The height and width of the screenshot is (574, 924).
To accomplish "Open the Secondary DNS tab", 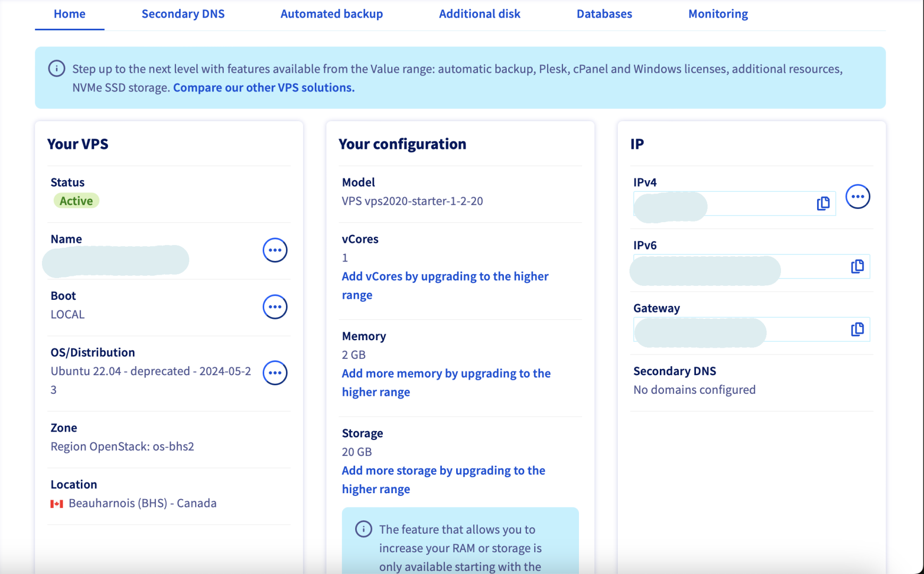I will pos(183,14).
